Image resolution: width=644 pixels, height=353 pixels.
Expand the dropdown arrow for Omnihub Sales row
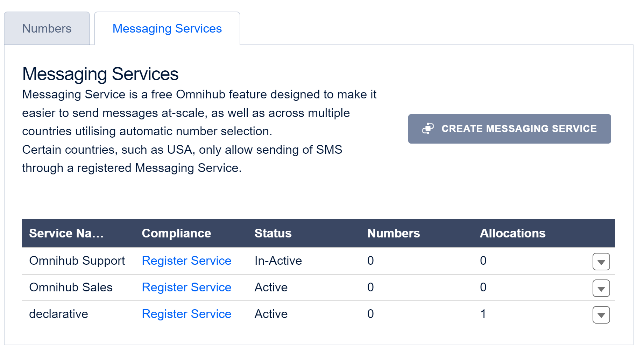pyautogui.click(x=601, y=288)
